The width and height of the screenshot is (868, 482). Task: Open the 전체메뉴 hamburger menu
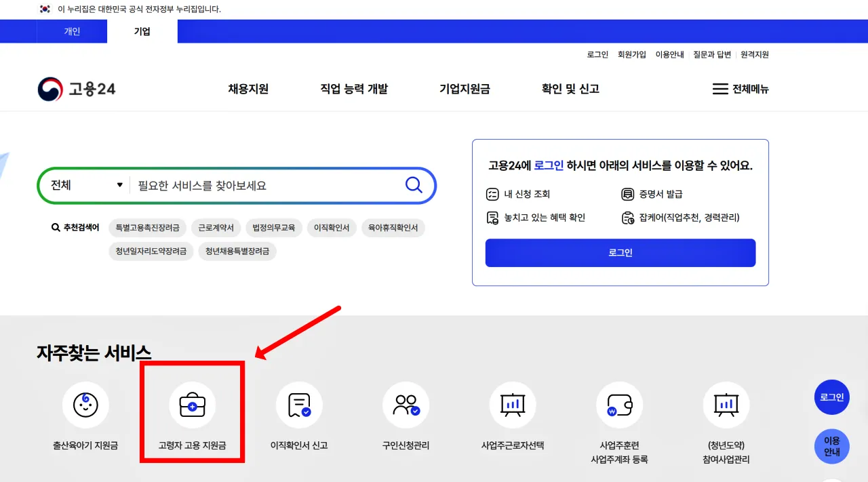pyautogui.click(x=741, y=88)
